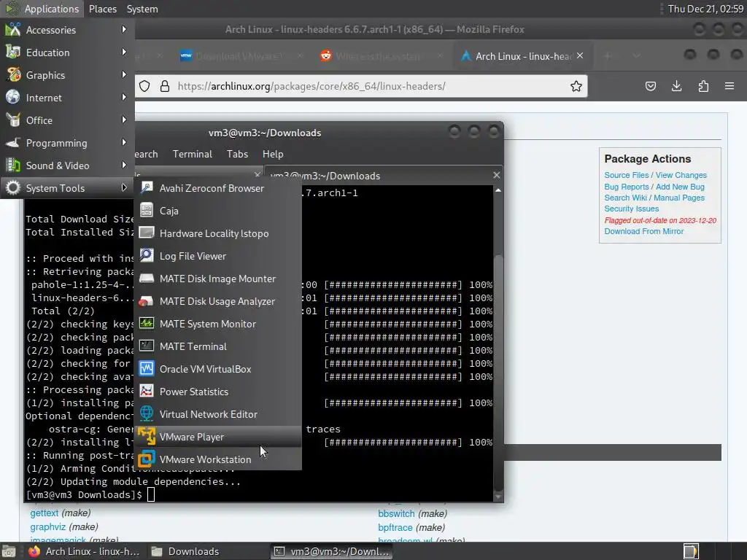Viewport: 747px width, 560px height.
Task: Click the Programming category icon
Action: (13, 143)
